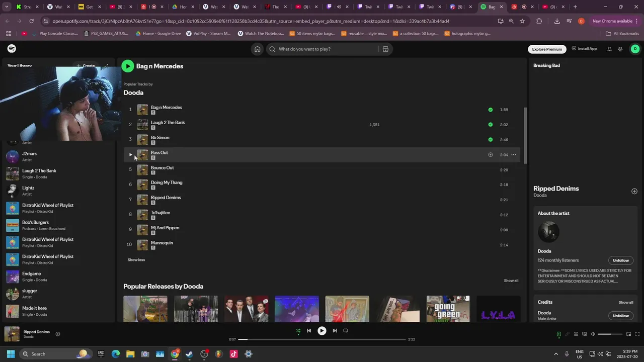Click Show all for Popular Releases

[x=511, y=281]
